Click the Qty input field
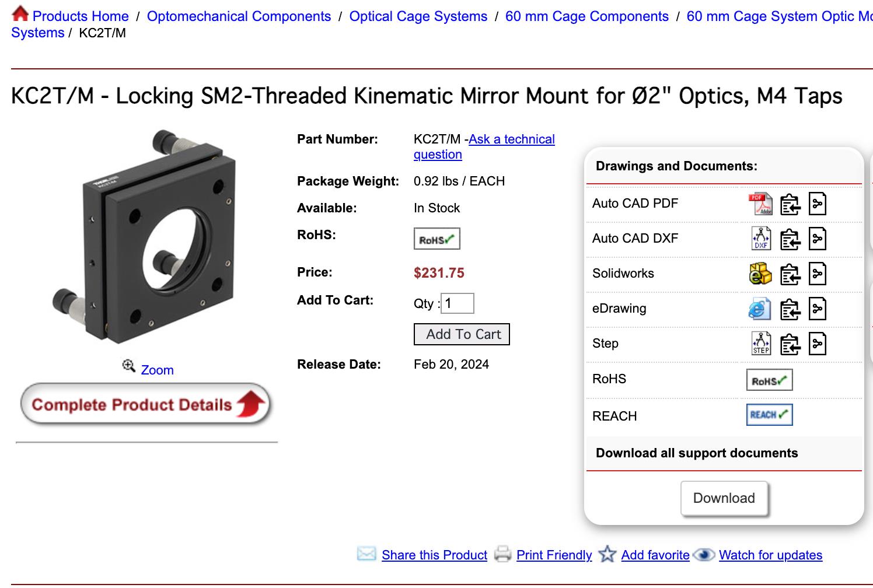 [x=457, y=303]
